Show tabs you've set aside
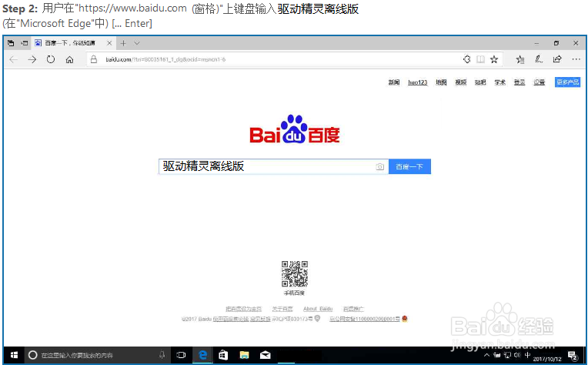Viewport: 588px width, 365px height. tap(11, 43)
